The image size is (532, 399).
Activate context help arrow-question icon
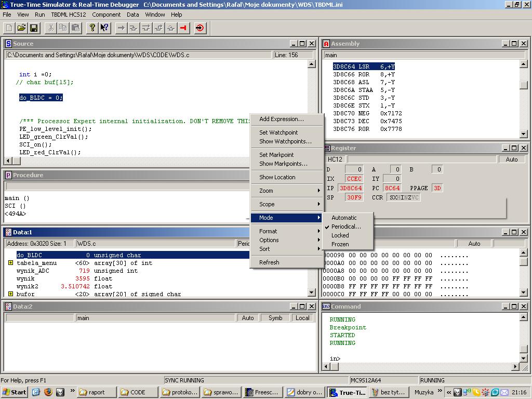(105, 28)
